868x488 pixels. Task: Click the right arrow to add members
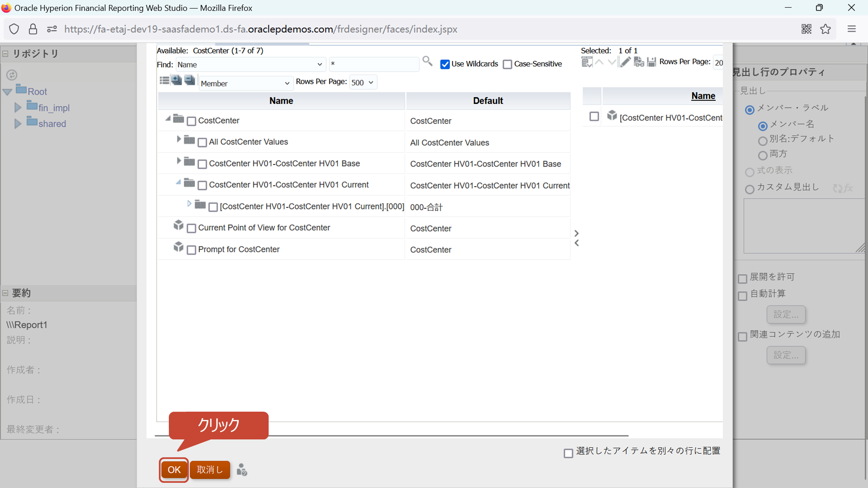[576, 233]
